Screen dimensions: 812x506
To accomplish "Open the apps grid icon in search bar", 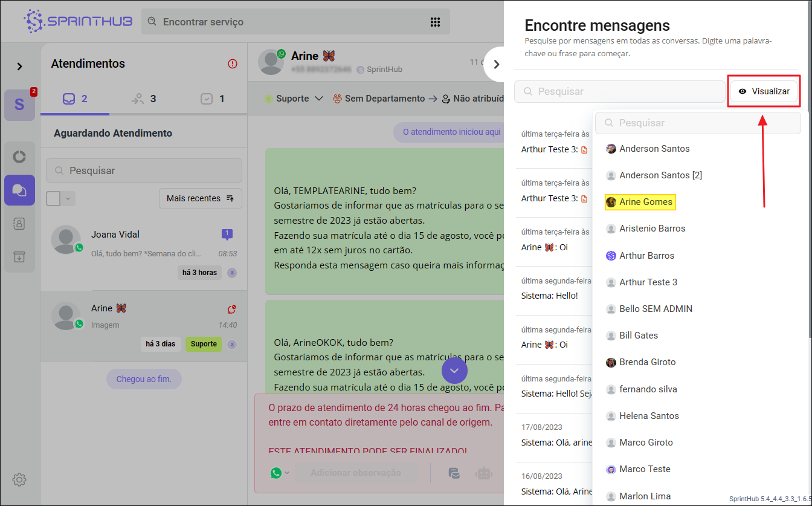I will (x=435, y=22).
